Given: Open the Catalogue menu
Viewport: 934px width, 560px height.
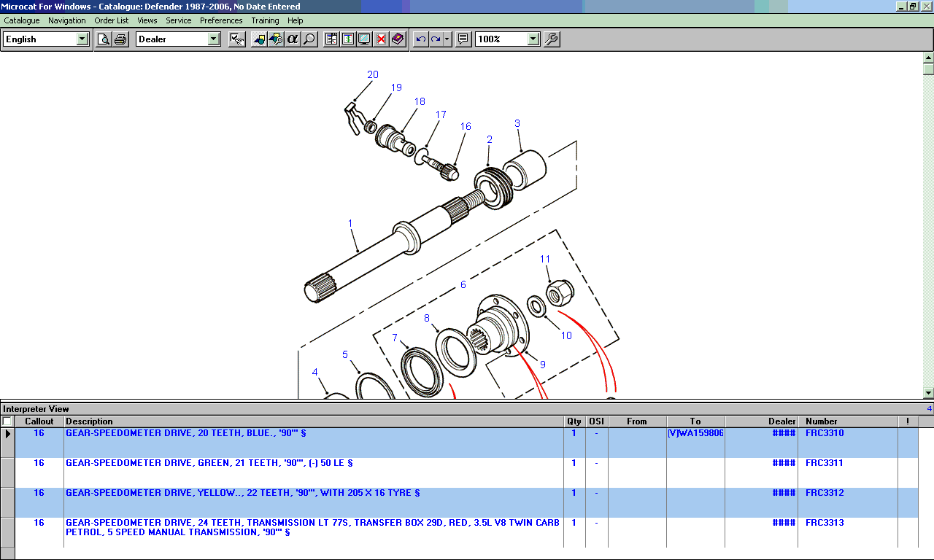Looking at the screenshot, I should point(22,20).
